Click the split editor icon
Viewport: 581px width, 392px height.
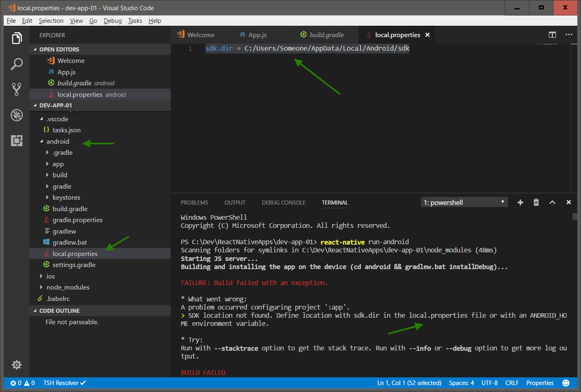point(552,35)
